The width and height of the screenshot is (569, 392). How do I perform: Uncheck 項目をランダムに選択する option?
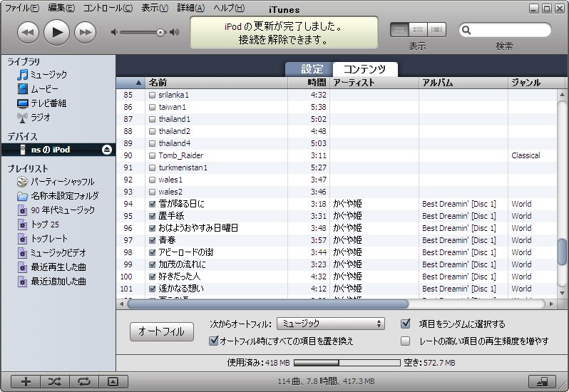pyautogui.click(x=406, y=323)
